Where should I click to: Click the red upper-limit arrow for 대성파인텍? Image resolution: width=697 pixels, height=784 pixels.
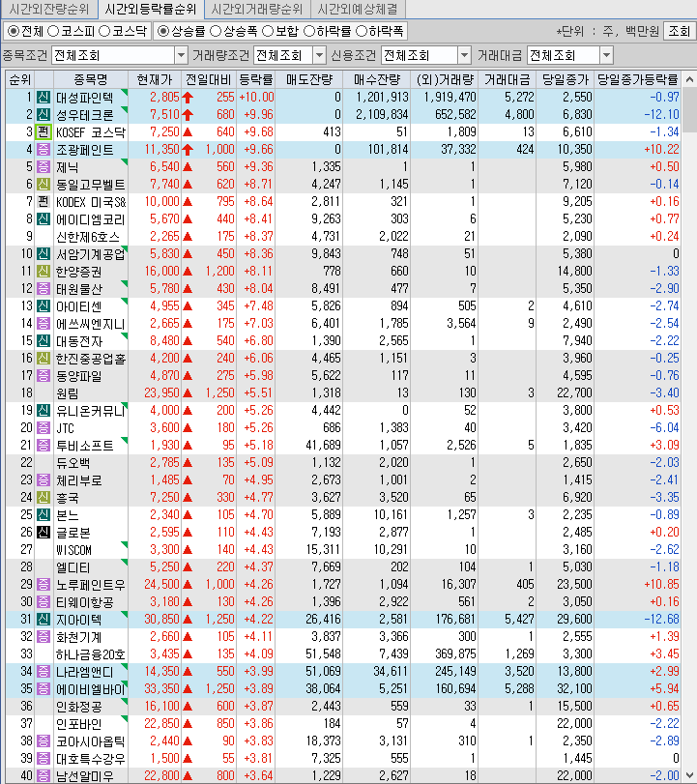188,97
